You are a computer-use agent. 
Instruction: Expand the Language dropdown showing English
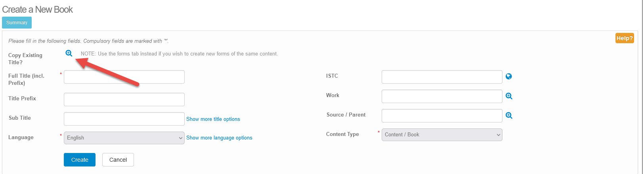(124, 138)
